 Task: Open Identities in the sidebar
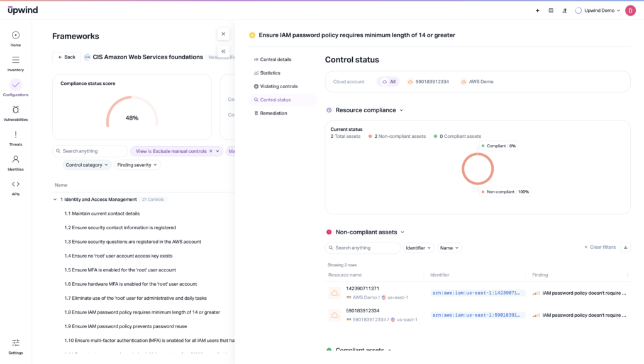(x=16, y=162)
